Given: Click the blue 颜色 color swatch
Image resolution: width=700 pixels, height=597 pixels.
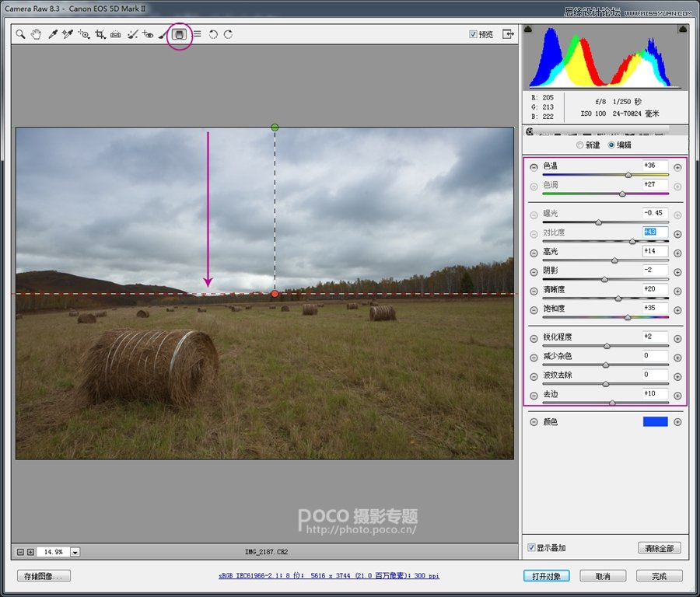Looking at the screenshot, I should click(655, 421).
